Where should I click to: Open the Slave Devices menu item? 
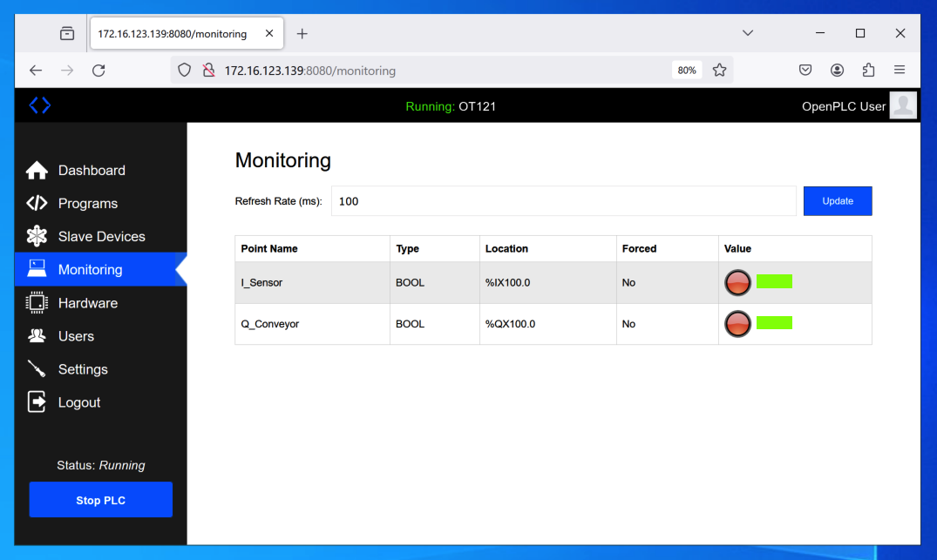pos(100,236)
